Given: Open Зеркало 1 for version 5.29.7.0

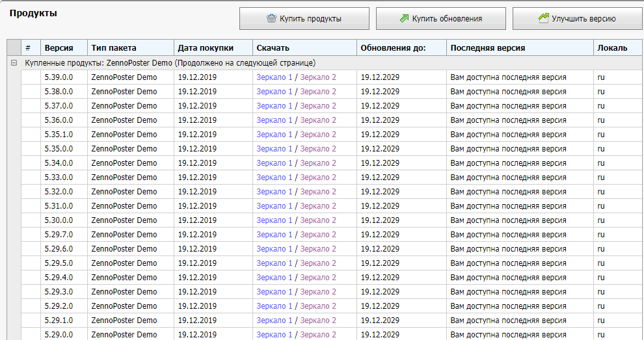Looking at the screenshot, I should coord(275,235).
